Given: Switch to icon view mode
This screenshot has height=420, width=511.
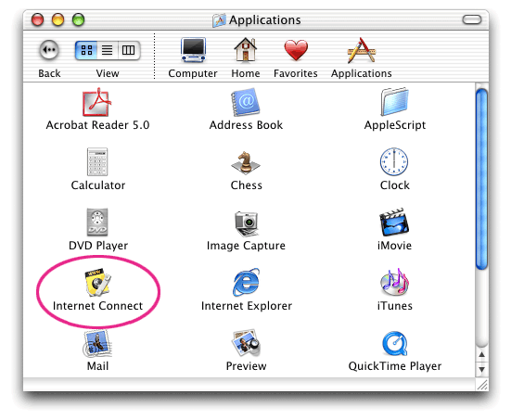Looking at the screenshot, I should [86, 50].
